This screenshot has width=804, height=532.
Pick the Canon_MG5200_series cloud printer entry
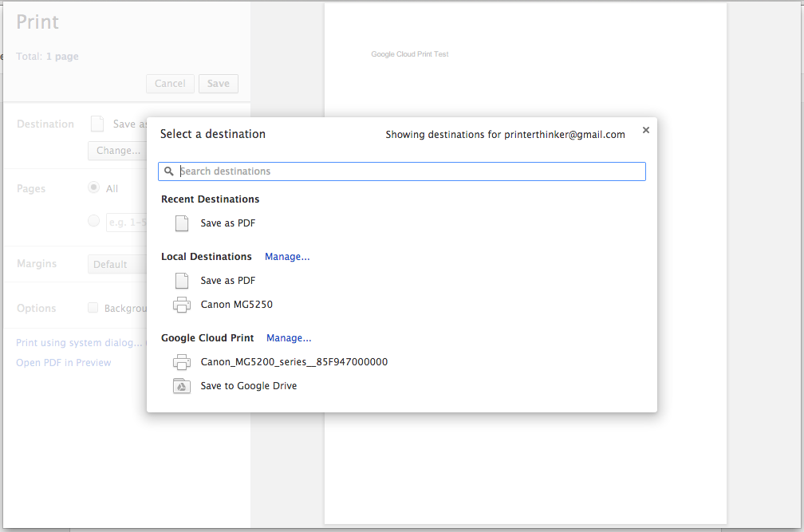[x=294, y=362]
